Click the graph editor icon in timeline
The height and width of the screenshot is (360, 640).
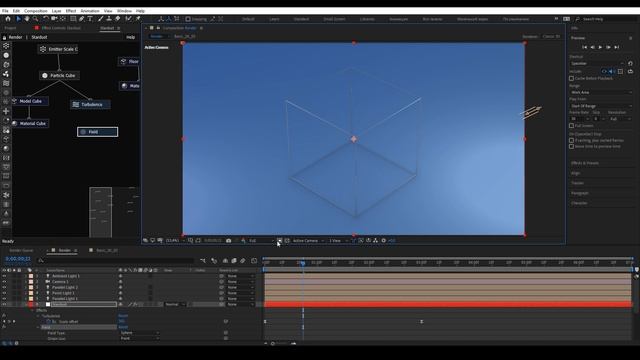(254, 260)
